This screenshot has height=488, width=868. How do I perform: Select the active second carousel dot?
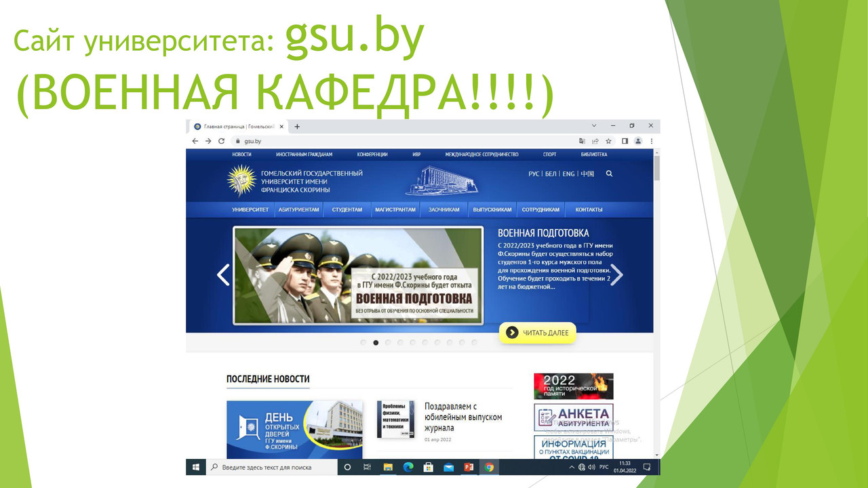(376, 343)
